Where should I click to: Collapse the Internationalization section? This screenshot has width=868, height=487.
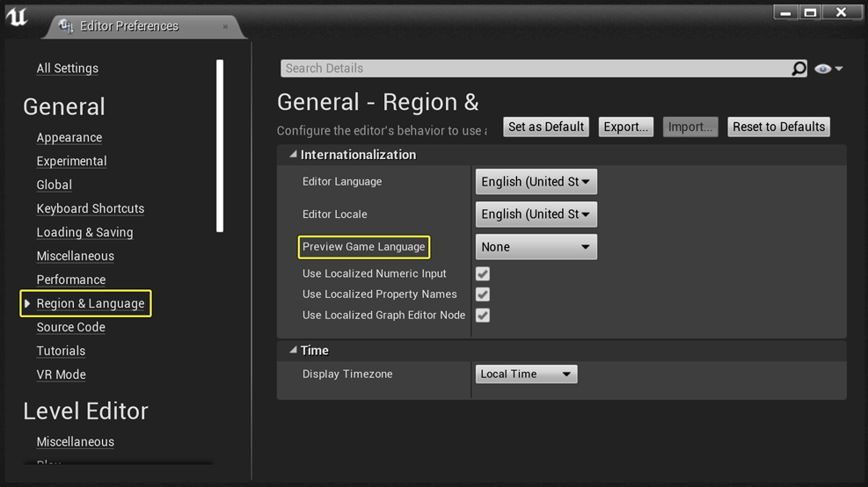(294, 155)
